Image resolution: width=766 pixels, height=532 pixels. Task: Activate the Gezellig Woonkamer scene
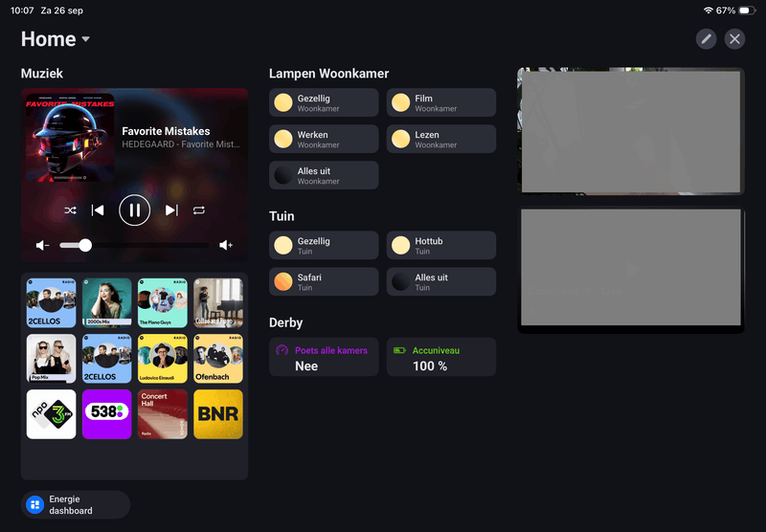(324, 102)
